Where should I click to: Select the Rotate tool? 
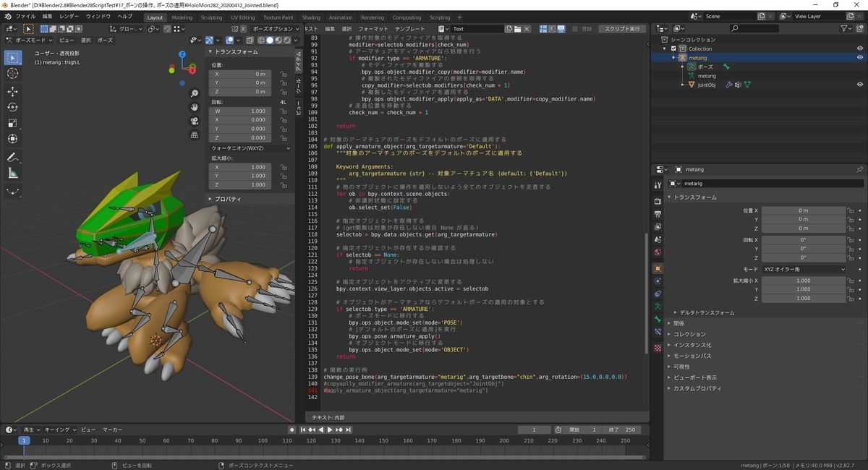point(13,107)
